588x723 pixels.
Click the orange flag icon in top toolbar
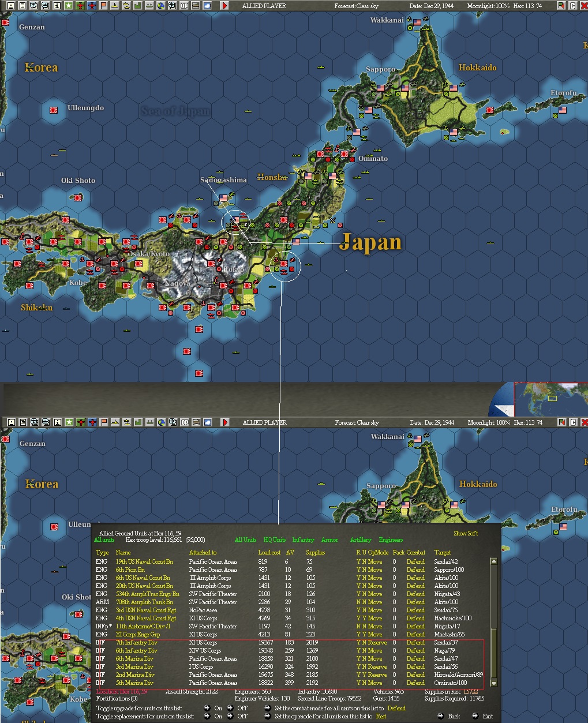[103, 5]
